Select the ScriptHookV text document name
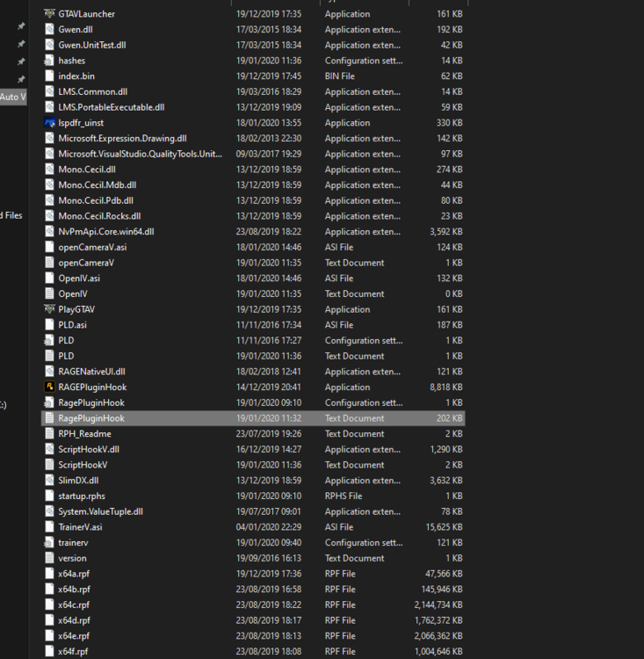Viewport: 644px width, 659px height. (x=83, y=465)
